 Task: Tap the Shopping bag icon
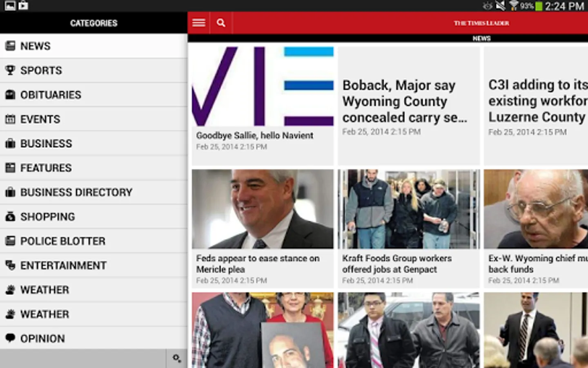click(10, 217)
